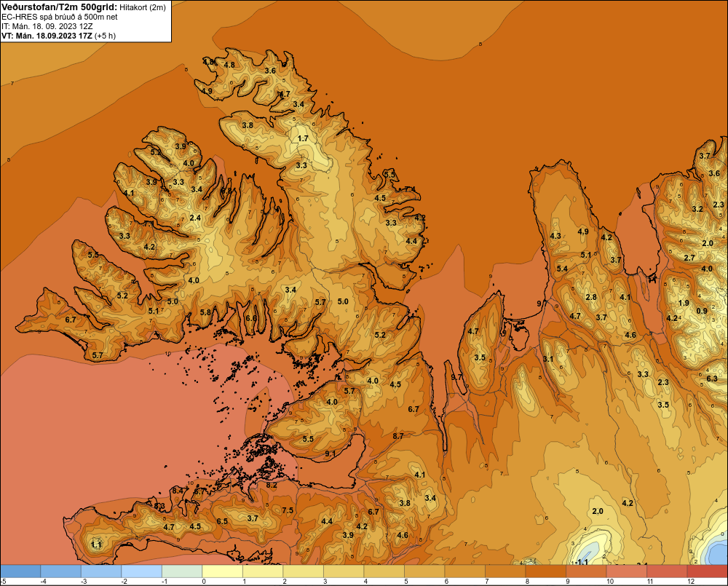The image size is (728, 586).
Task: Click the '8' legend scale label
Action: point(527,582)
